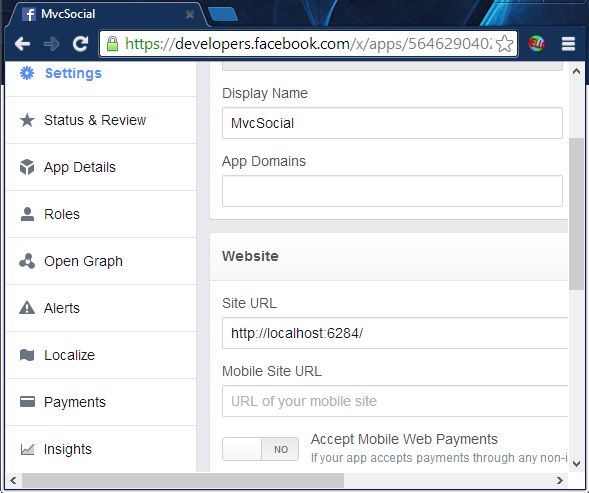
Task: Click the Display Name label
Action: (x=265, y=93)
